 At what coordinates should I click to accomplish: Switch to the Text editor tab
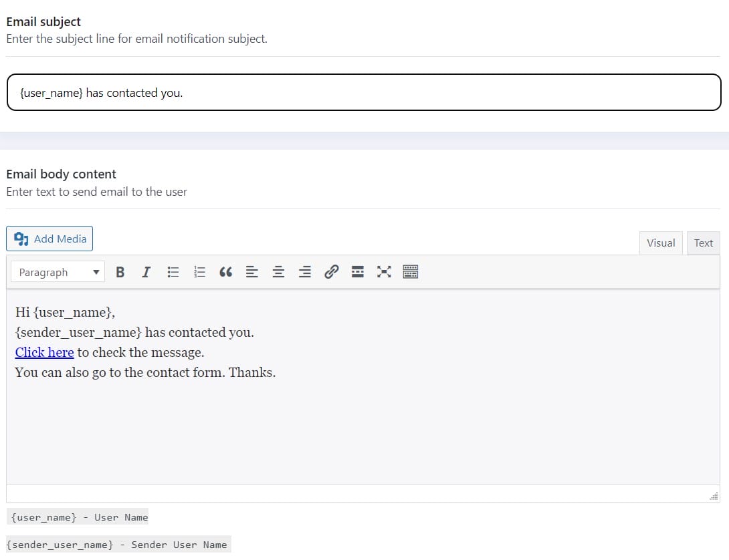tap(703, 243)
